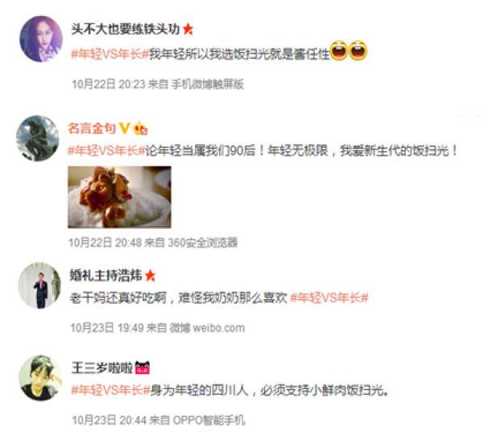Image resolution: width=483 pixels, height=448 pixels.
Task: Open the avatar of 王三岁啦啦
Action: tap(41, 378)
